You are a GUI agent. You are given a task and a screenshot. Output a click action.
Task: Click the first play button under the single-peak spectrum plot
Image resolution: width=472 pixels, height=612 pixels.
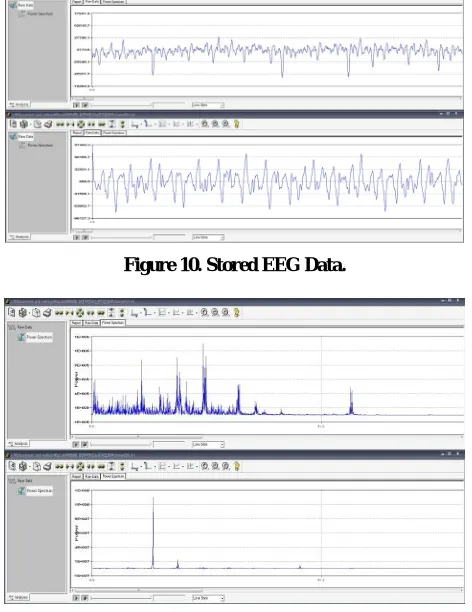coord(77,598)
